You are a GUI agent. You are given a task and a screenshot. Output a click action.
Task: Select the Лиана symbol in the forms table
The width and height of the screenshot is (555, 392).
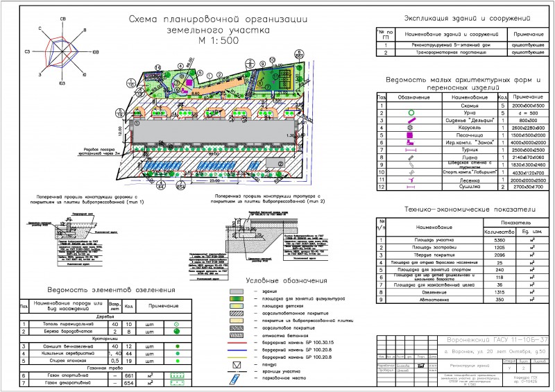411,157
